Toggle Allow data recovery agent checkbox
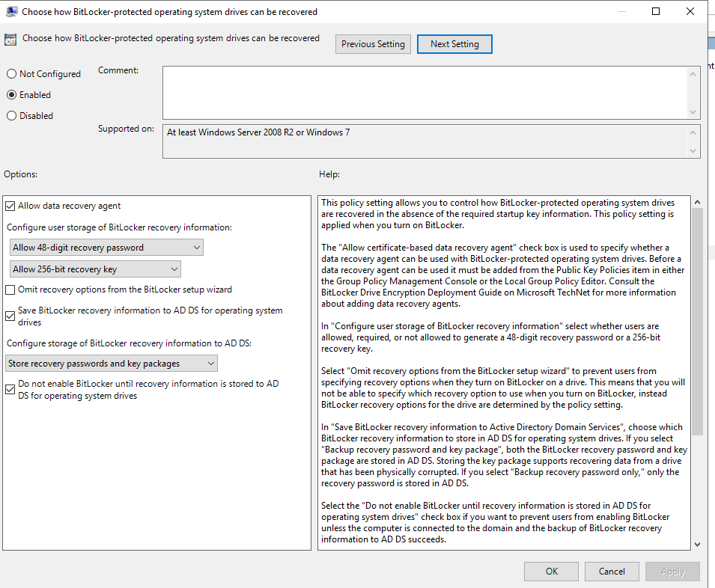715x588 pixels. point(10,206)
